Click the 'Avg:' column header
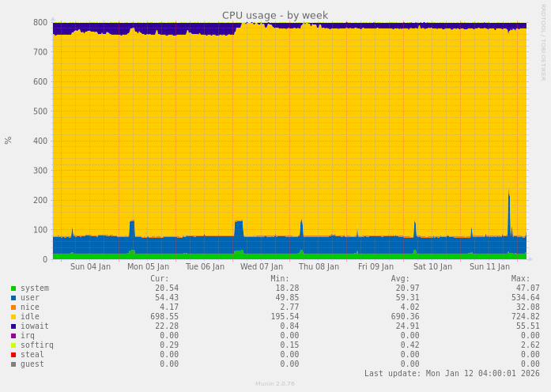This screenshot has width=551, height=392. [x=400, y=279]
